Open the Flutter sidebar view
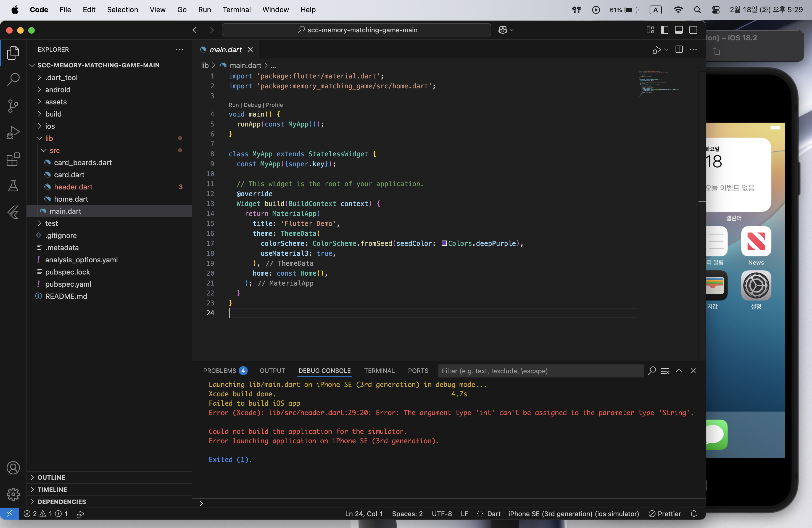This screenshot has width=812, height=528. click(x=13, y=212)
